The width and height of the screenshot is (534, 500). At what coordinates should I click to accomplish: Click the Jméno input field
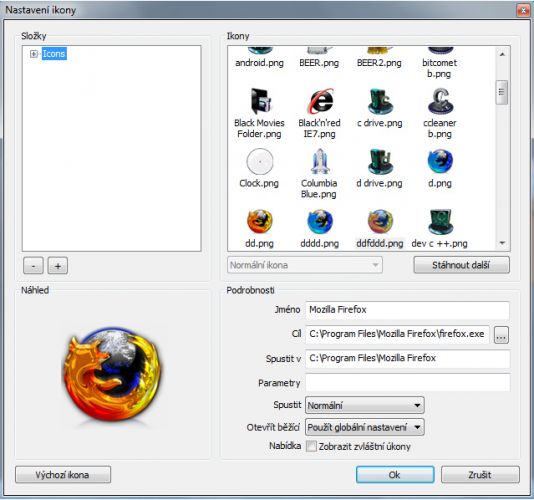coord(407,310)
